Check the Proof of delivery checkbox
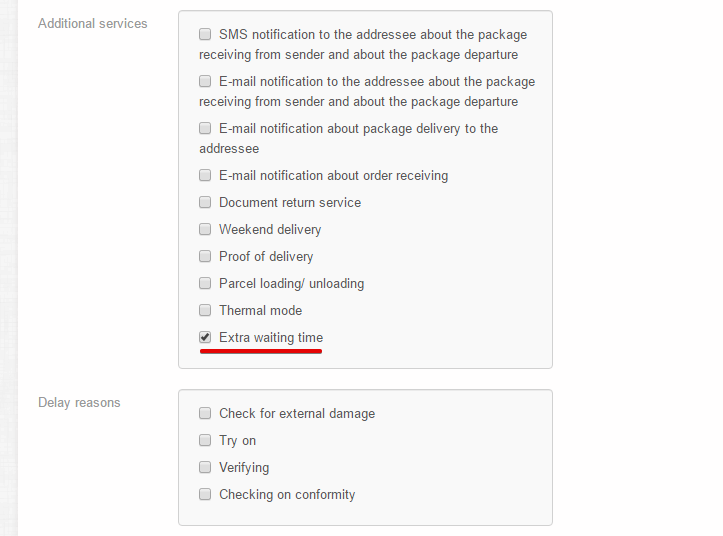Viewport: 723px width, 536px height. point(205,256)
